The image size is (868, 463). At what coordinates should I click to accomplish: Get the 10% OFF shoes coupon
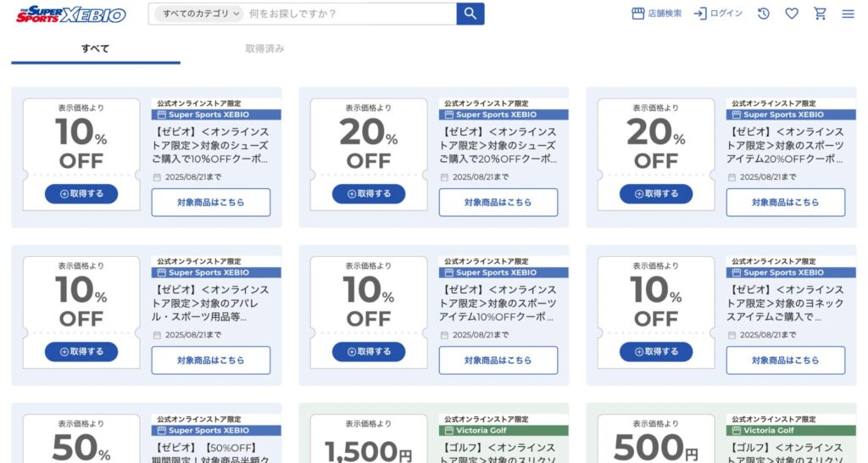tap(81, 194)
